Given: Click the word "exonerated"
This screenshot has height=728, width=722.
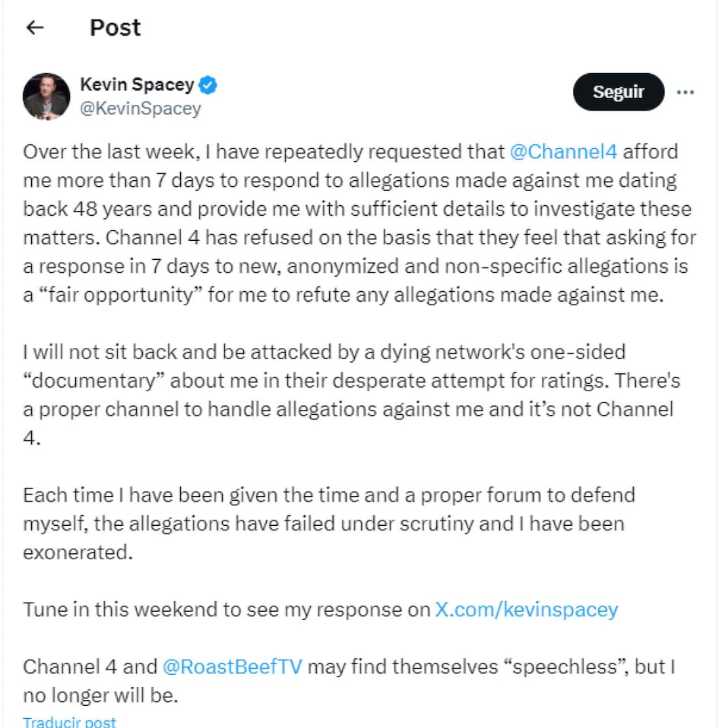Looking at the screenshot, I should [x=77, y=552].
